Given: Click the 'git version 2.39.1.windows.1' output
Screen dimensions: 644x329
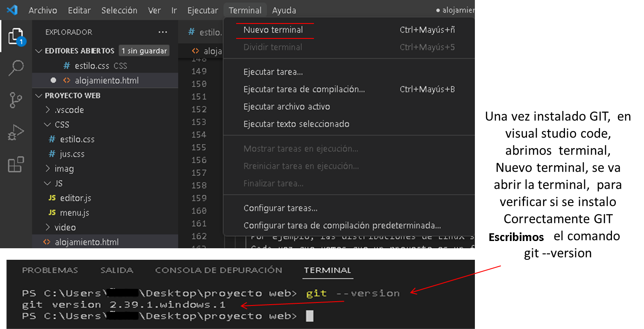Looking at the screenshot, I should coord(123,305).
